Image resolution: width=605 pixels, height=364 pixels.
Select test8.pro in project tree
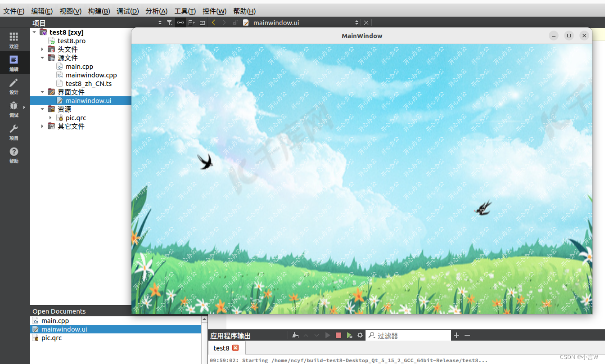[x=71, y=40]
